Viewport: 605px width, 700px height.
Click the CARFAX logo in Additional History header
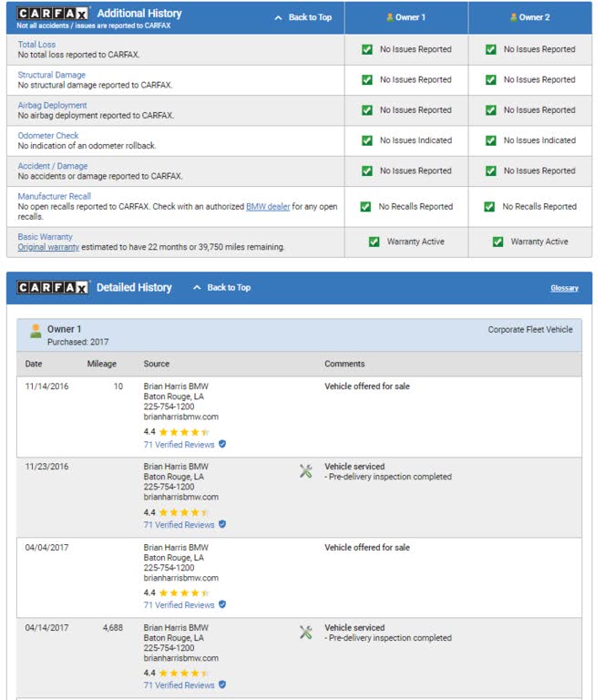(x=53, y=14)
